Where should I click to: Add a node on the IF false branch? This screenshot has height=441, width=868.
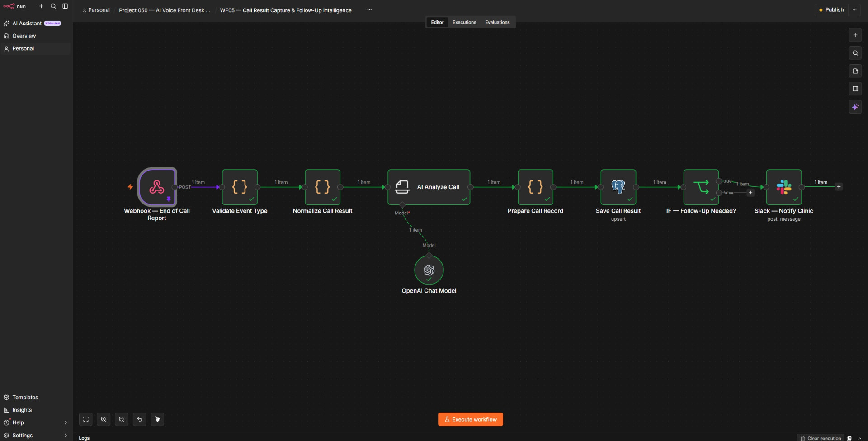coord(750,193)
